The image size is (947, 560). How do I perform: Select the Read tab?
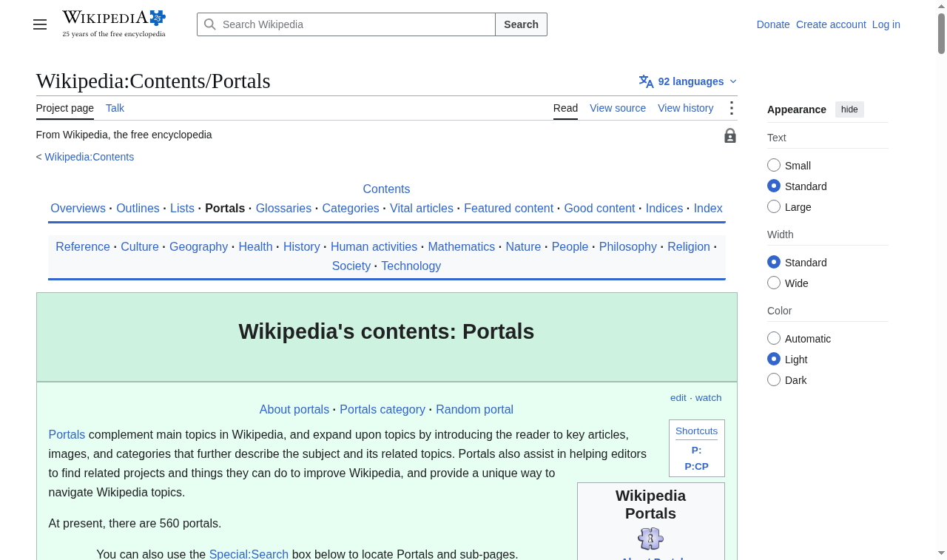coord(565,108)
